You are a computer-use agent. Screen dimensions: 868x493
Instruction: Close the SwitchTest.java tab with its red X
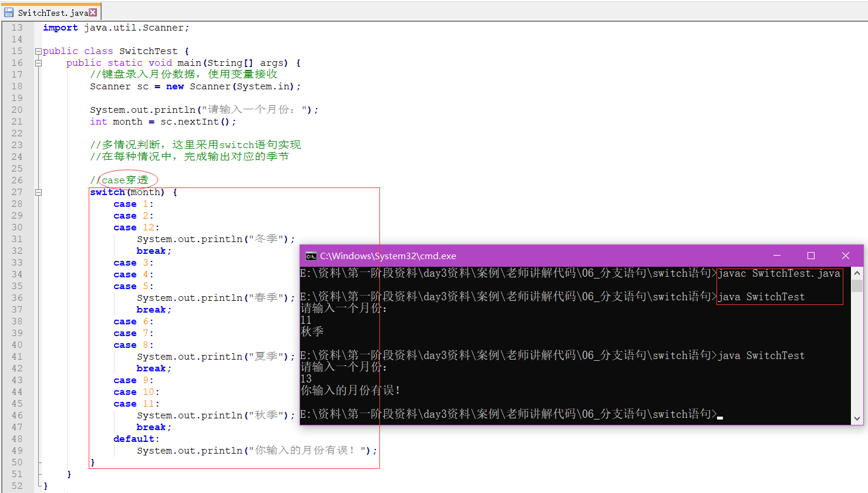[x=93, y=12]
